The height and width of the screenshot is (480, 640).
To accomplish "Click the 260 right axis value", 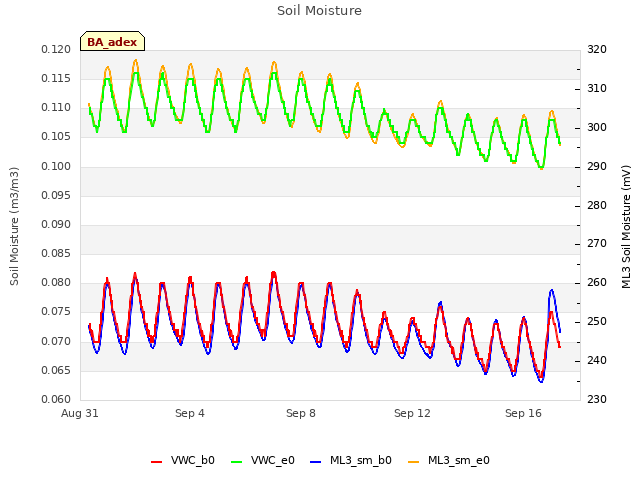I will pyautogui.click(x=597, y=282).
